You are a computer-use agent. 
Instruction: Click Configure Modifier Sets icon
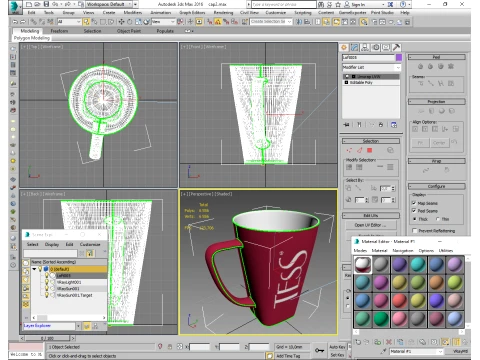pyautogui.click(x=394, y=125)
